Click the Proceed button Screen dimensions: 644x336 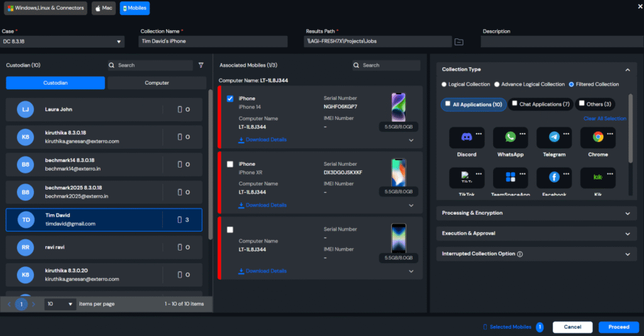click(619, 327)
